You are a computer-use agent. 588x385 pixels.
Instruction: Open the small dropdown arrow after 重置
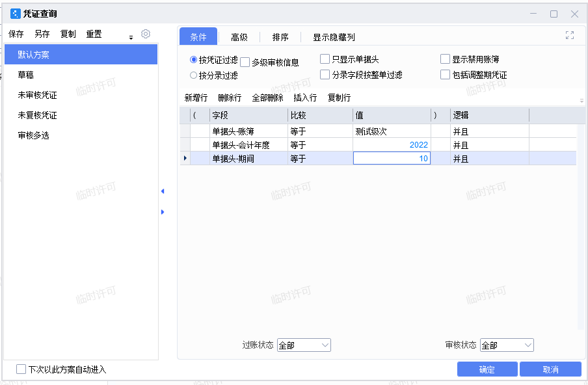pyautogui.click(x=131, y=37)
